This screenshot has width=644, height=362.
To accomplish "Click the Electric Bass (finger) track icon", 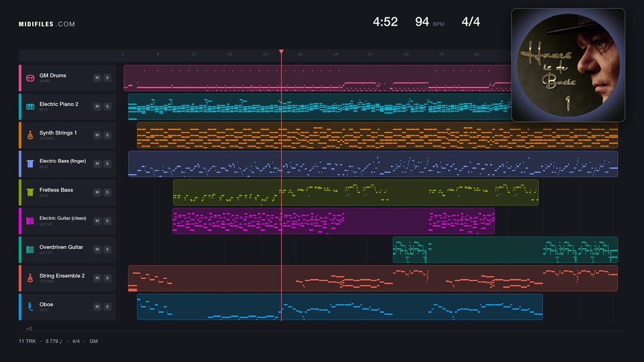I will click(30, 164).
